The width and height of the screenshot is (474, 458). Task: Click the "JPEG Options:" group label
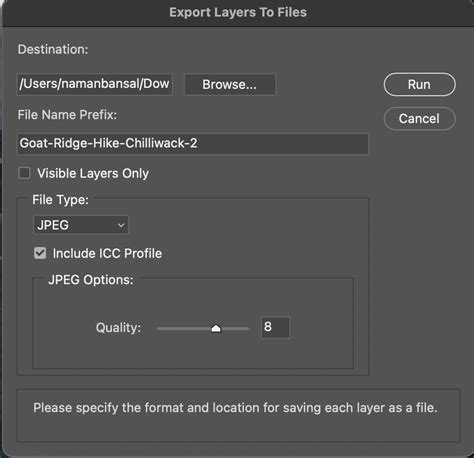coord(91,280)
